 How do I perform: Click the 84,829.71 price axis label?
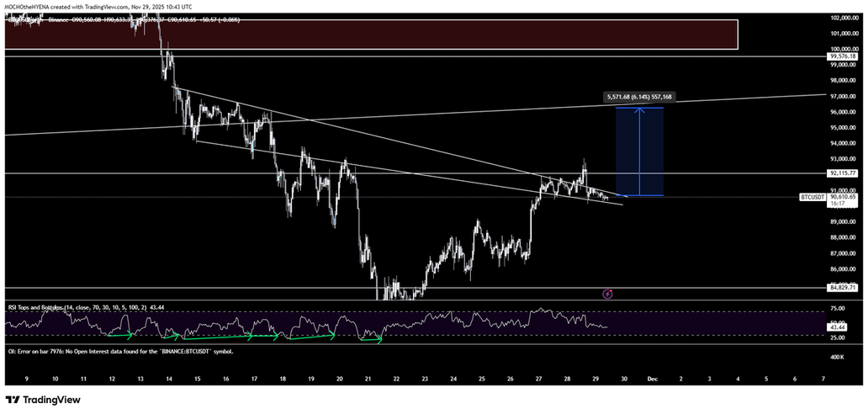click(841, 288)
